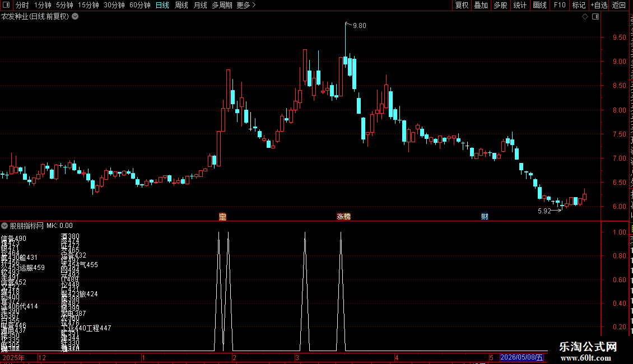Click the 5.92 low price label
The height and width of the screenshot is (364, 633).
544,211
